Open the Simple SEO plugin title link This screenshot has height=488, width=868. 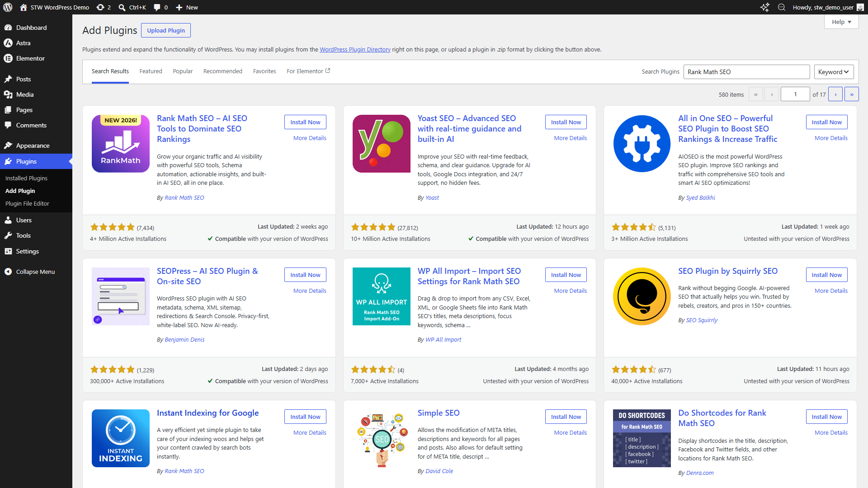(x=439, y=413)
